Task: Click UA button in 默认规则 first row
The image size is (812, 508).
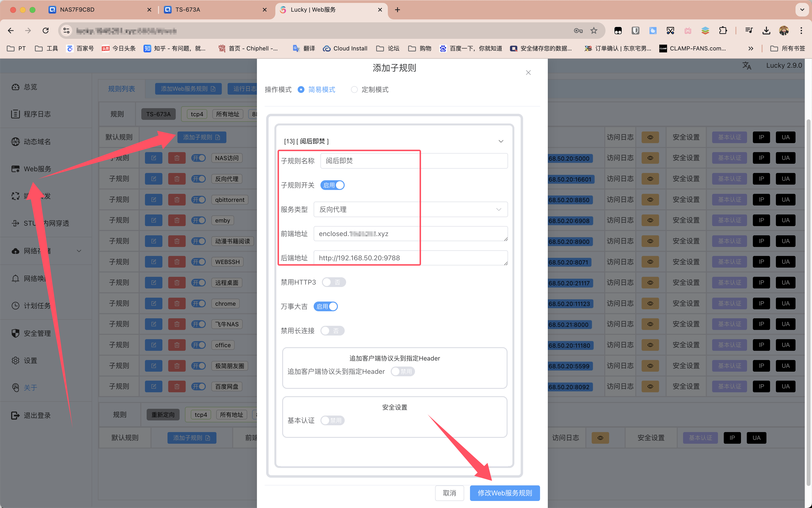Action: tap(786, 137)
